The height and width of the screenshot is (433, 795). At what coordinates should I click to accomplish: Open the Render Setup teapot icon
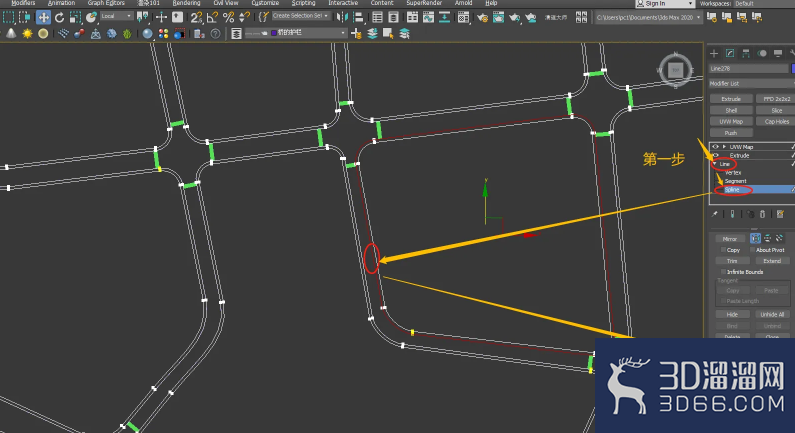tap(482, 17)
